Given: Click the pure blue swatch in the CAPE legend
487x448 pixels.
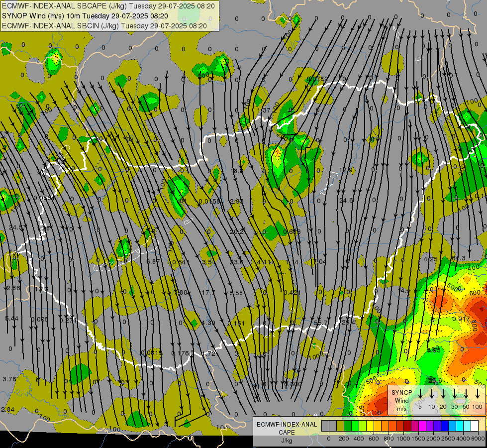Looking at the screenshot, I should 444,426.
